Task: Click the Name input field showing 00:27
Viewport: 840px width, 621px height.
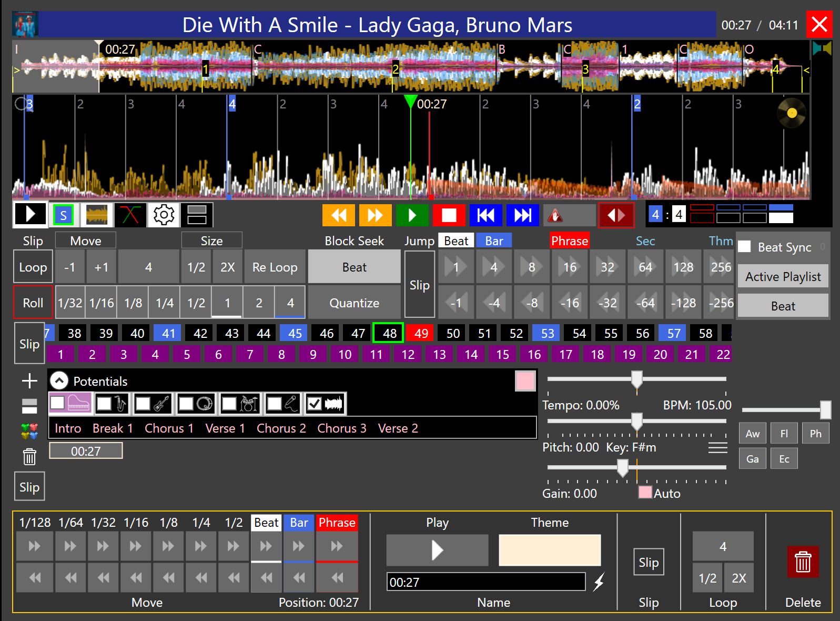Action: coord(486,582)
